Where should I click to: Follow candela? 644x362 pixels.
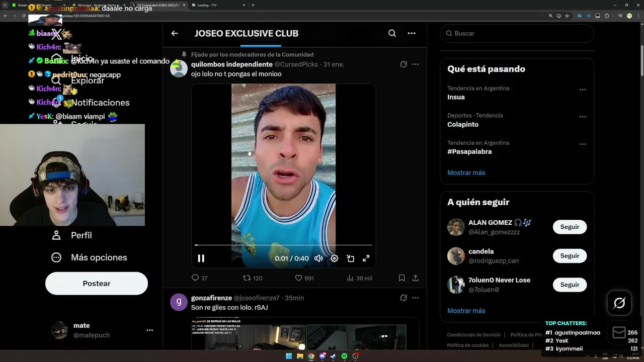pyautogui.click(x=570, y=256)
